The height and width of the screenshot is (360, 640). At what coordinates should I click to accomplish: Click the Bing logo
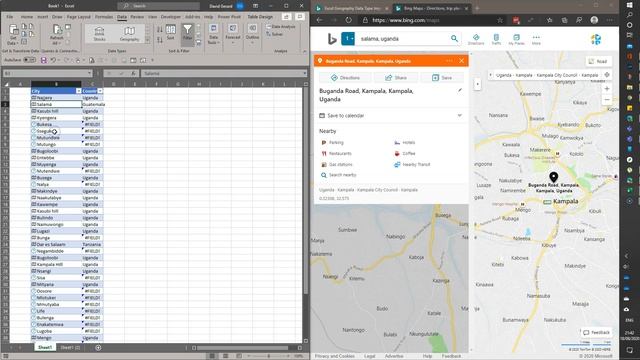coord(332,39)
